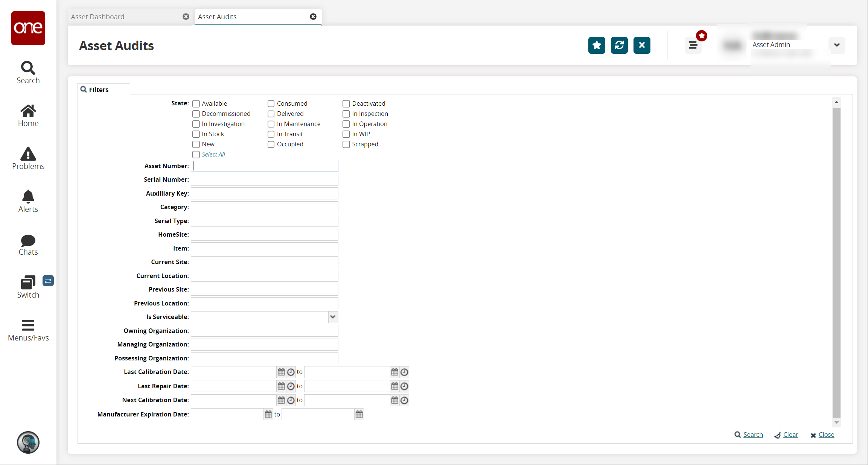Tick the Select All checkbox

[x=196, y=155]
